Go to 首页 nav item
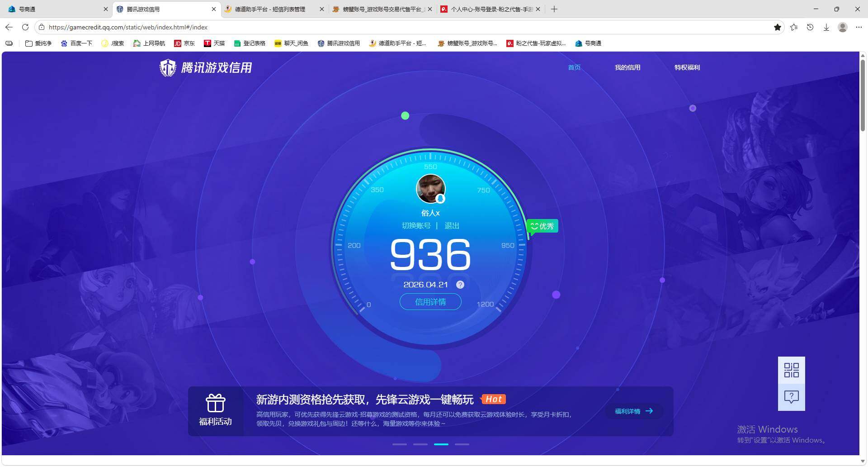 (x=574, y=67)
